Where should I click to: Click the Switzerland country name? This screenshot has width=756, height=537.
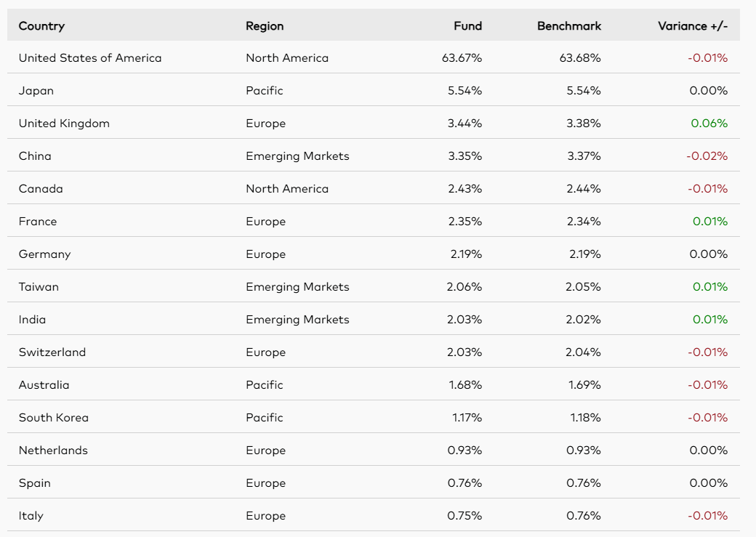tap(52, 352)
